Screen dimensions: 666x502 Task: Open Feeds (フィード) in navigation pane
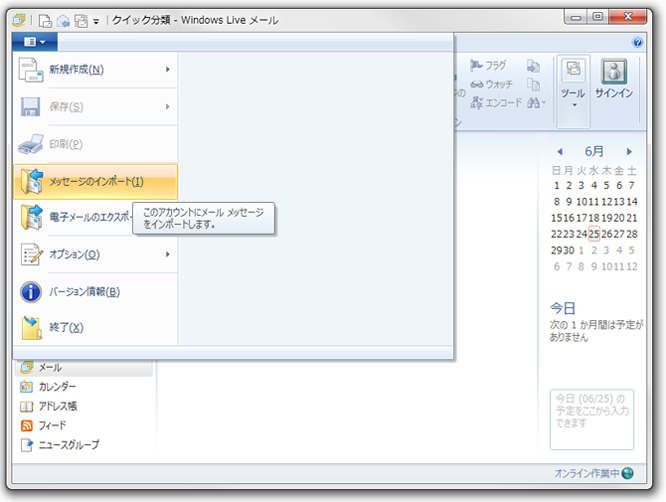pos(43,425)
